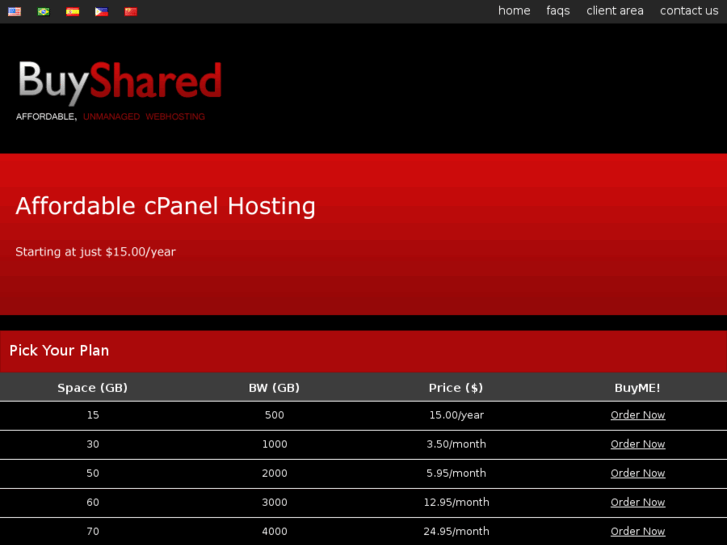Click the 3000 bandwidth cell
The height and width of the screenshot is (545, 727).
[274, 502]
